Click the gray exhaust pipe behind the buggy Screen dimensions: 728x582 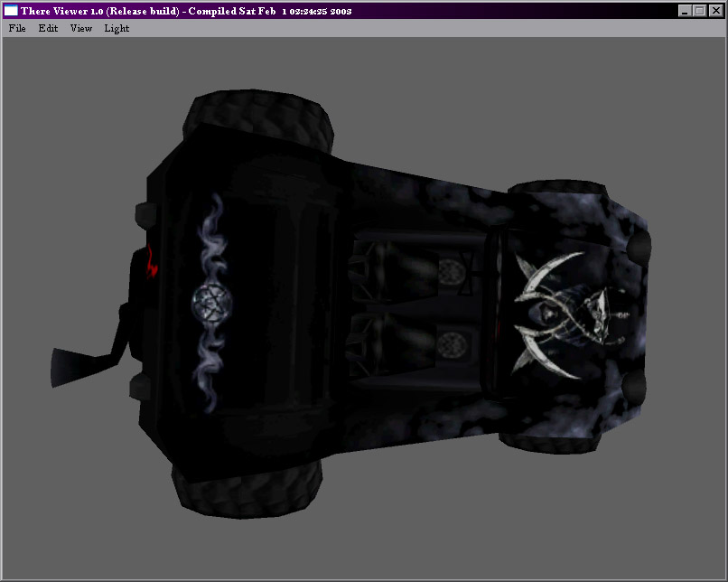(x=81, y=360)
